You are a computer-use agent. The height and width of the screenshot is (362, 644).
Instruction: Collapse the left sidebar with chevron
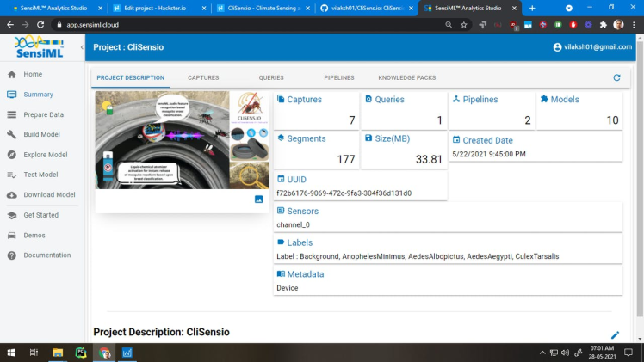pyautogui.click(x=82, y=47)
